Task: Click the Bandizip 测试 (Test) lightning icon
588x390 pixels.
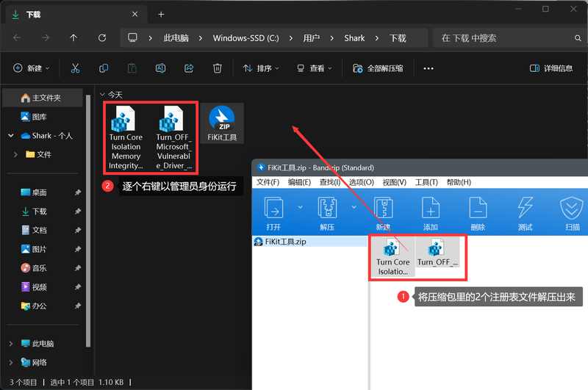Action: coord(525,212)
